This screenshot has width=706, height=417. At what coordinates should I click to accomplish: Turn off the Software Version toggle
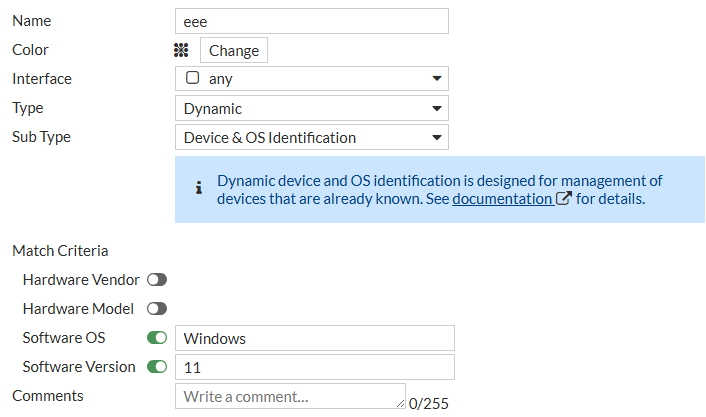coord(157,367)
